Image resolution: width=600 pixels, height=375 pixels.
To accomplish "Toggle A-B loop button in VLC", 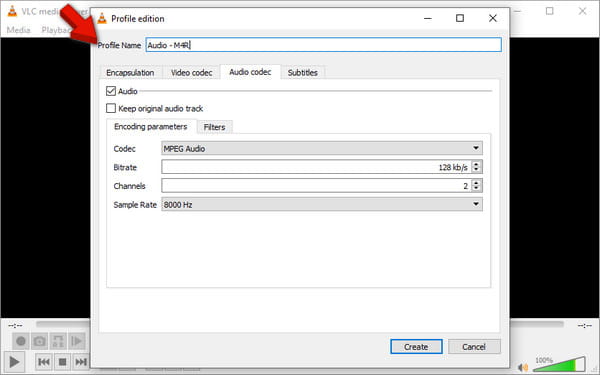I will click(x=58, y=341).
